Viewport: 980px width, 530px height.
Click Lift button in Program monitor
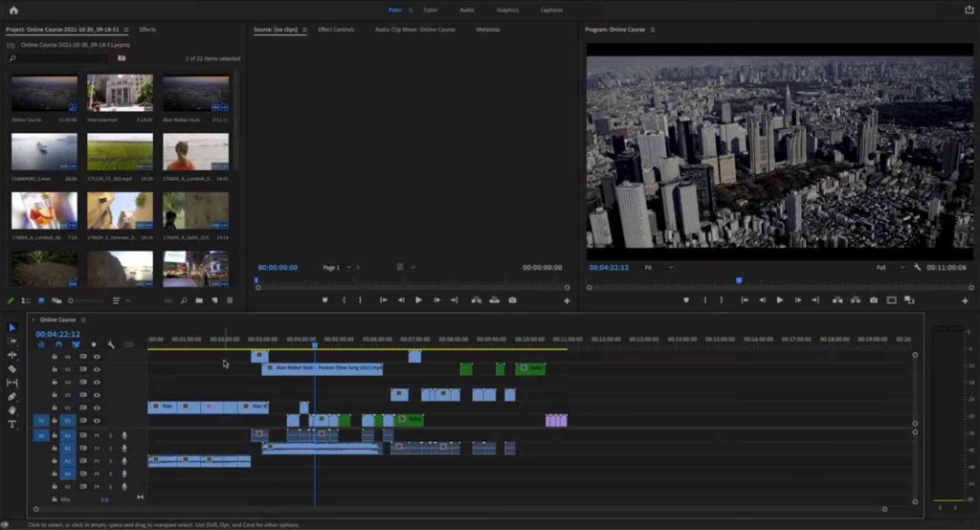click(x=837, y=300)
